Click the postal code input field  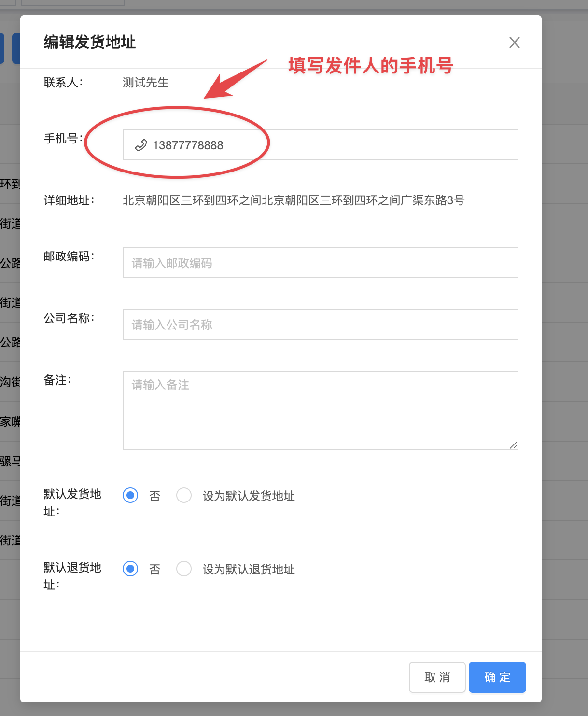tap(320, 263)
